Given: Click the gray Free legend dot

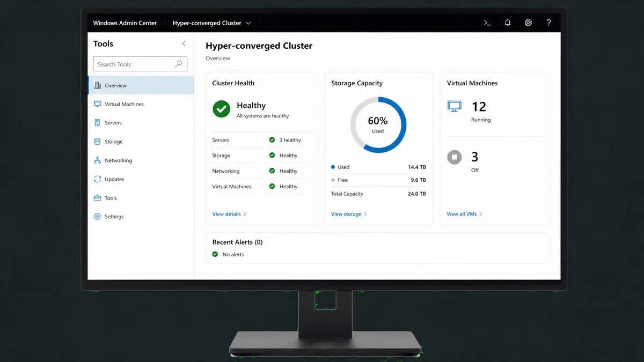Looking at the screenshot, I should pyautogui.click(x=333, y=180).
